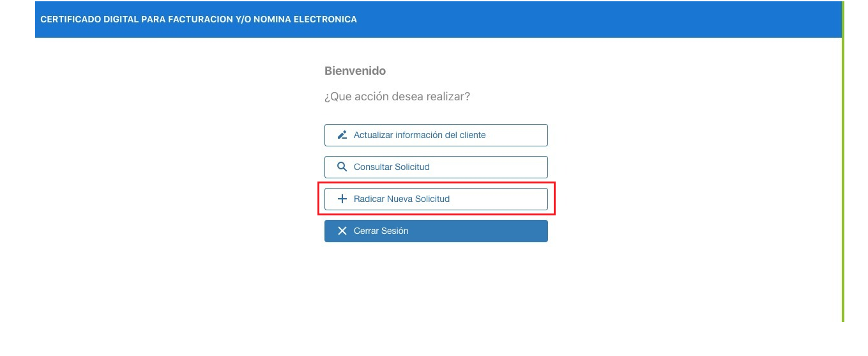Image resolution: width=868 pixels, height=356 pixels.
Task: Click the 'Cerrar Sesión' label text
Action: pos(381,231)
